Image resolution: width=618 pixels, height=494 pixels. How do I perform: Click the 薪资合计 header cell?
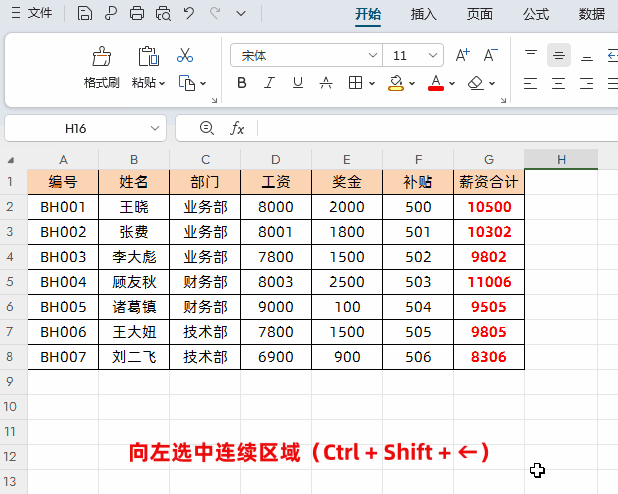coord(489,182)
